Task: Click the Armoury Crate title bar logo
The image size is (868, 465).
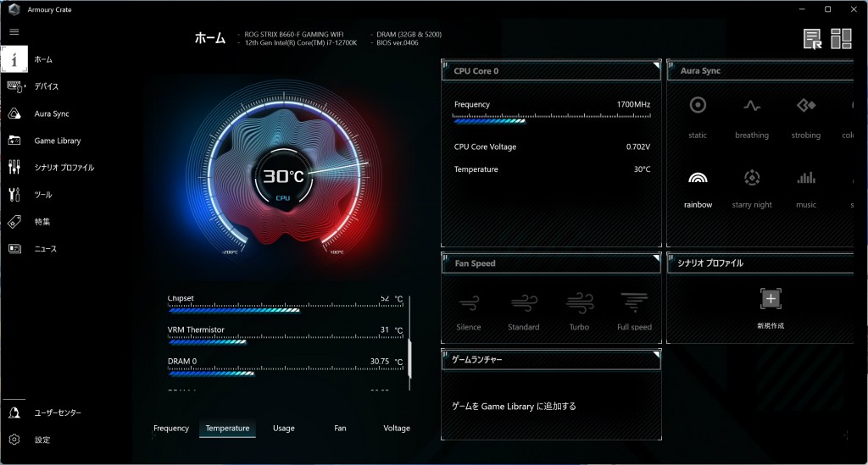Action: tap(14, 8)
